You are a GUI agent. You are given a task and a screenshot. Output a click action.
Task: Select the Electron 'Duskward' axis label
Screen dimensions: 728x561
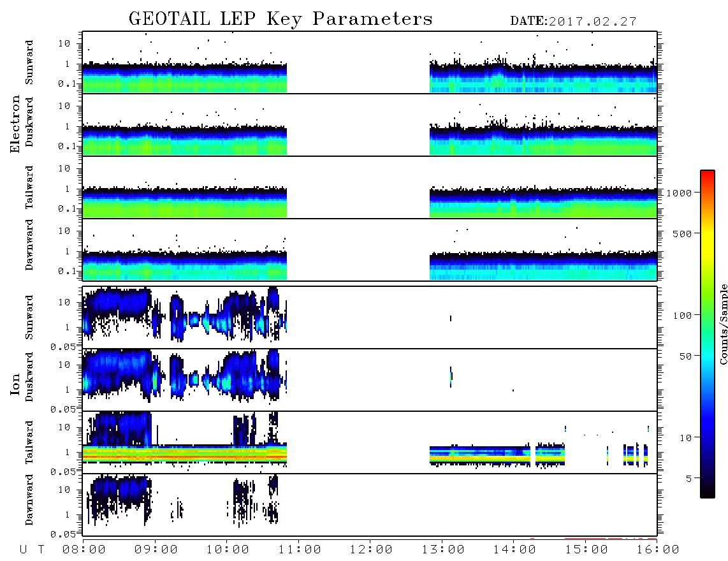pos(29,122)
